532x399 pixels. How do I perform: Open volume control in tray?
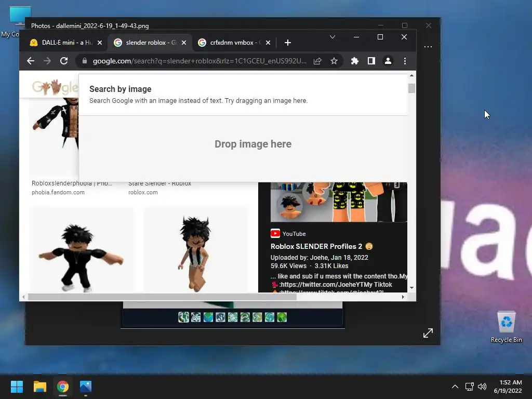[482, 387]
